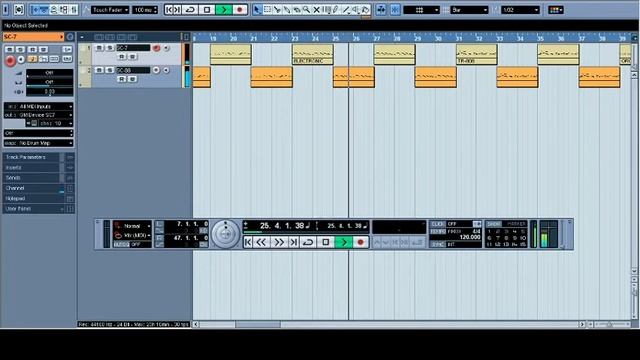Open the No Drum Map dropdown

(39, 143)
